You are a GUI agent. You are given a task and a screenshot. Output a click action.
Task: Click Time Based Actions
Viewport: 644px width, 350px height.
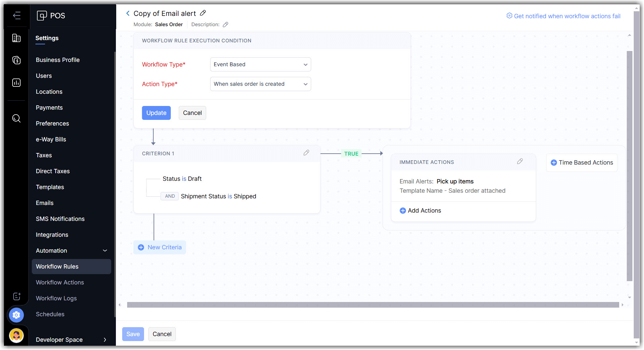point(582,163)
